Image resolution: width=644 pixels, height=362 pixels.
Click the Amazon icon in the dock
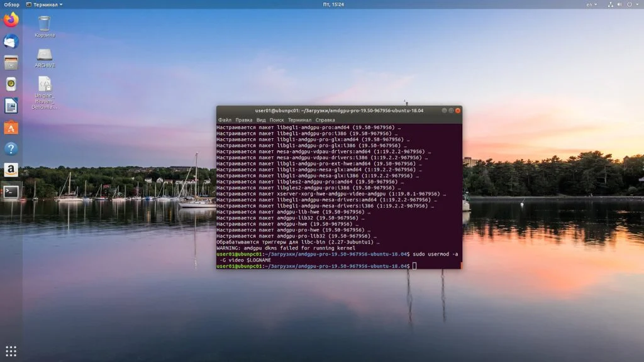point(11,170)
